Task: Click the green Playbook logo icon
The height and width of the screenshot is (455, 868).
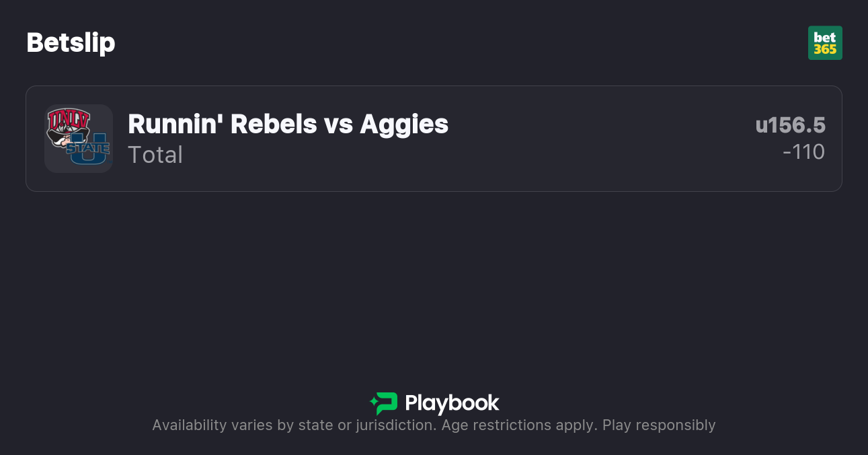Action: 384,403
